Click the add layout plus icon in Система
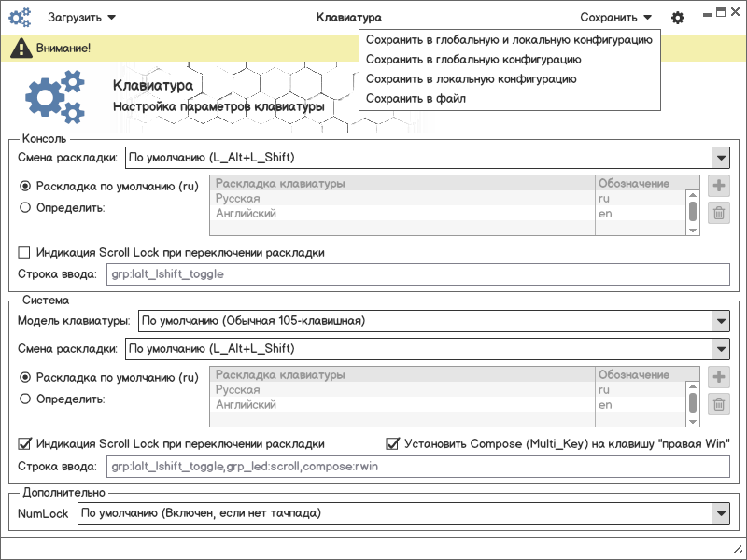This screenshot has width=747, height=560. tap(719, 377)
